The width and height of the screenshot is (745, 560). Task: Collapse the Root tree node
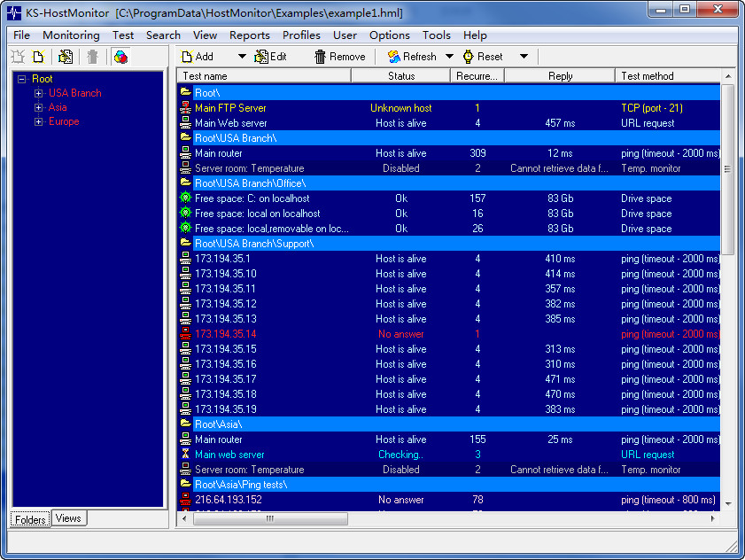[x=21, y=79]
